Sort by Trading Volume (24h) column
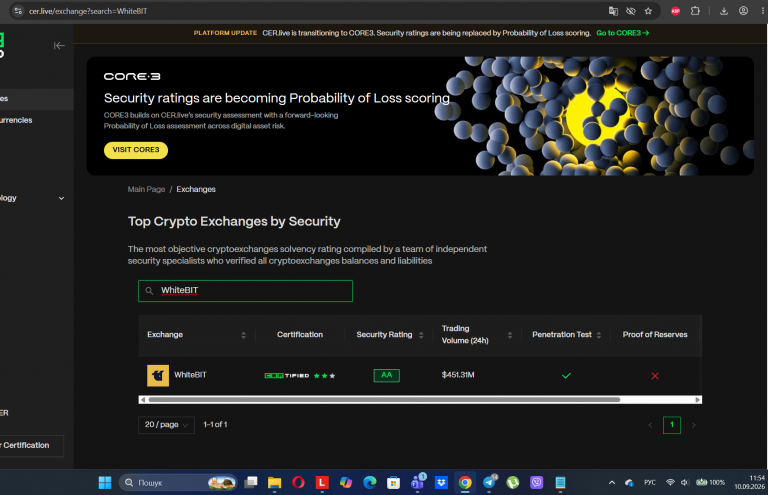 point(510,335)
